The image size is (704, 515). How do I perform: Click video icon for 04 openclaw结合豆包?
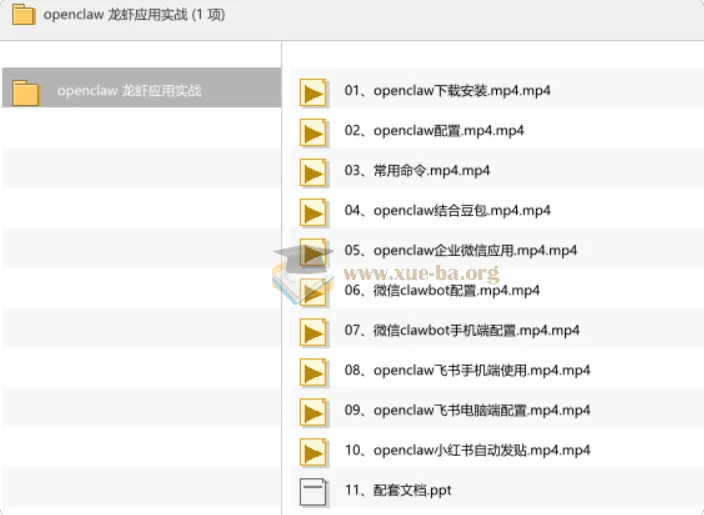[x=313, y=212]
